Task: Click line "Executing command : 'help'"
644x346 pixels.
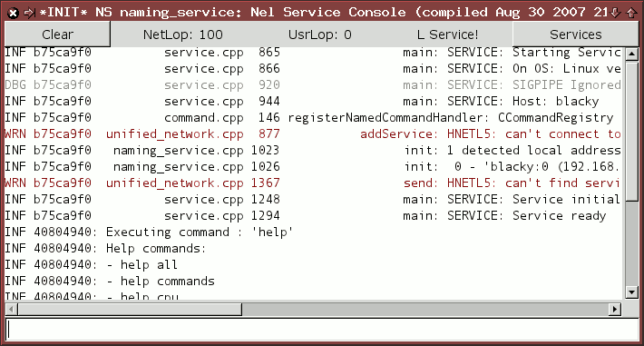Action: coord(149,232)
